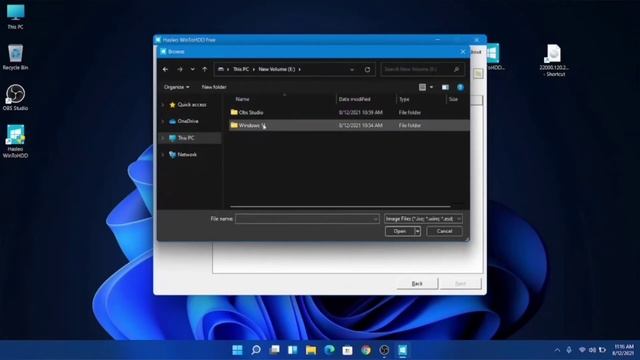Open File Explorer from taskbar
The height and width of the screenshot is (360, 640).
tap(311, 350)
